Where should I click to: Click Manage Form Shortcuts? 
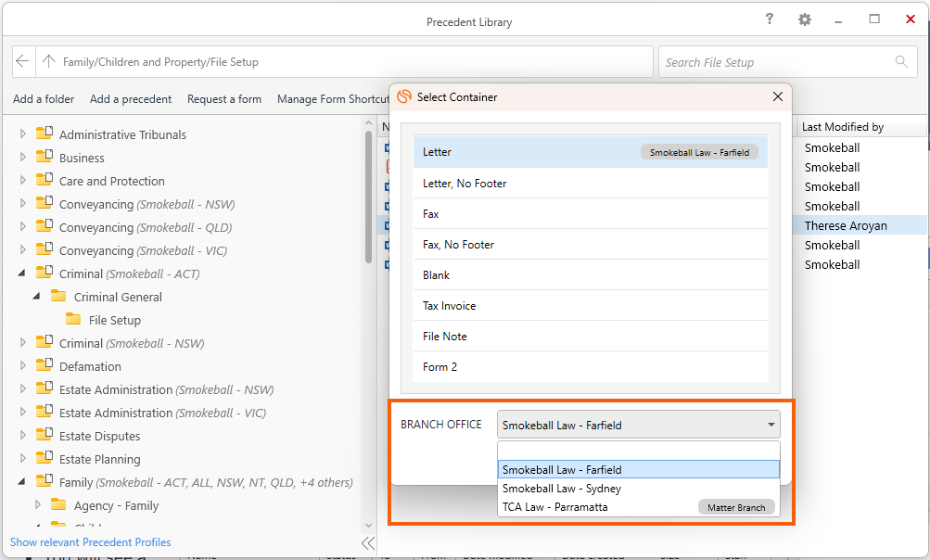coord(333,99)
